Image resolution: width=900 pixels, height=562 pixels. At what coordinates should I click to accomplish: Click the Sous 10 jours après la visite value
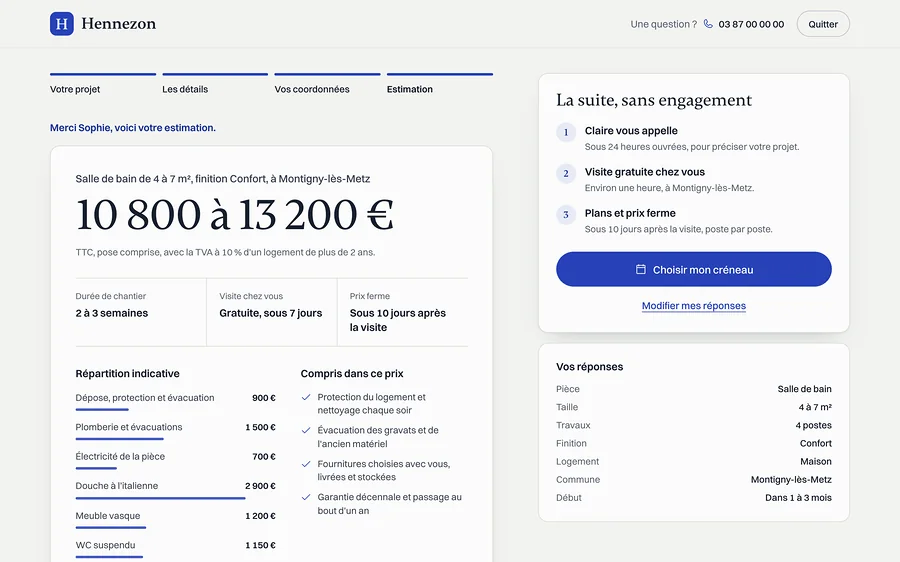tap(398, 320)
